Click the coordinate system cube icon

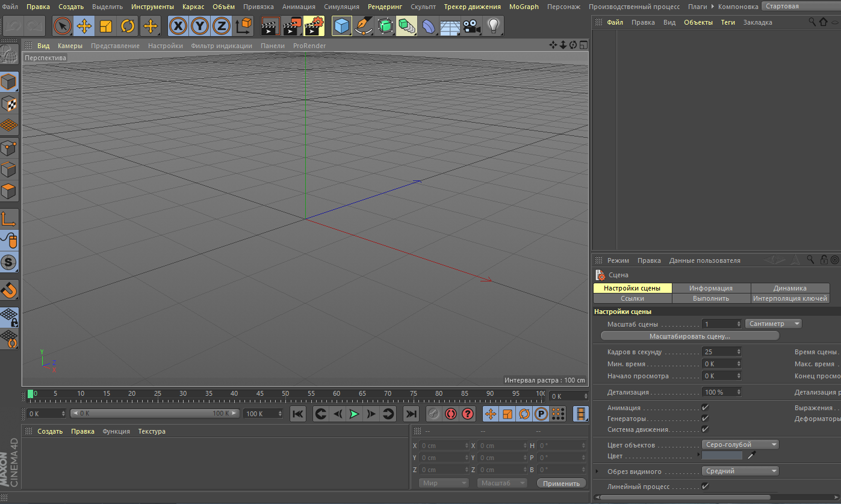tap(244, 26)
